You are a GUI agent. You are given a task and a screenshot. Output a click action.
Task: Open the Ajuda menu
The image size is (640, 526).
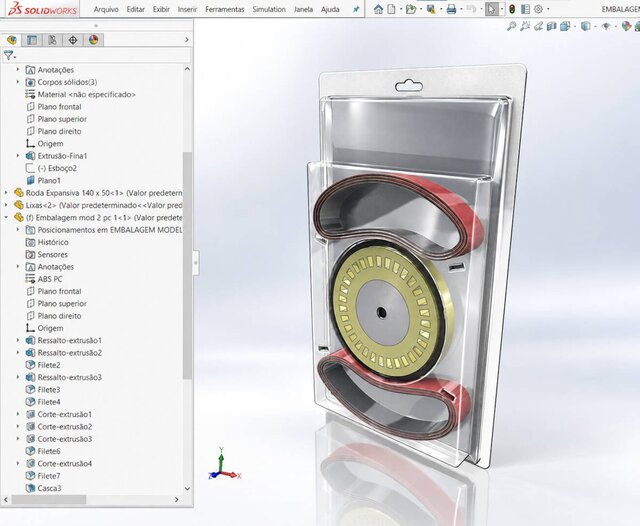pyautogui.click(x=330, y=9)
